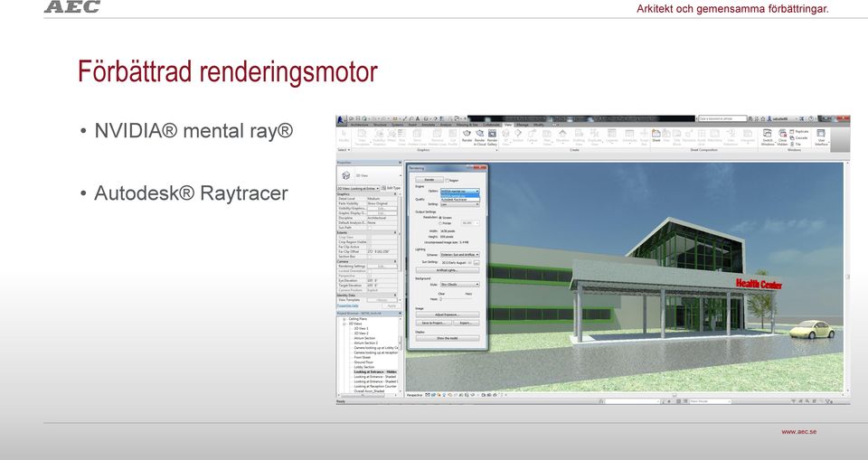Viewport: 868px width, 460px height.
Task: Click the Export... button
Action: click(x=467, y=323)
